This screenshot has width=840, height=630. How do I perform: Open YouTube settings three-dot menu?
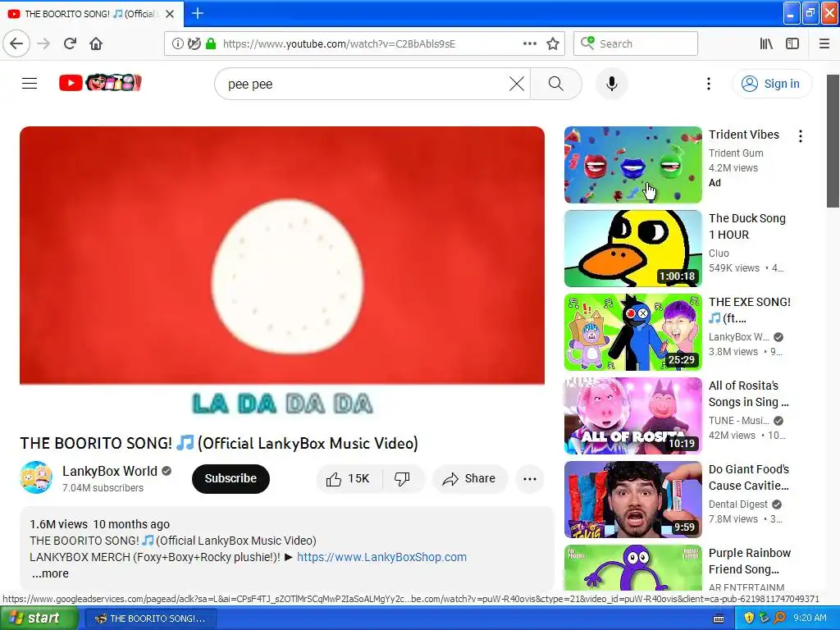click(x=709, y=84)
